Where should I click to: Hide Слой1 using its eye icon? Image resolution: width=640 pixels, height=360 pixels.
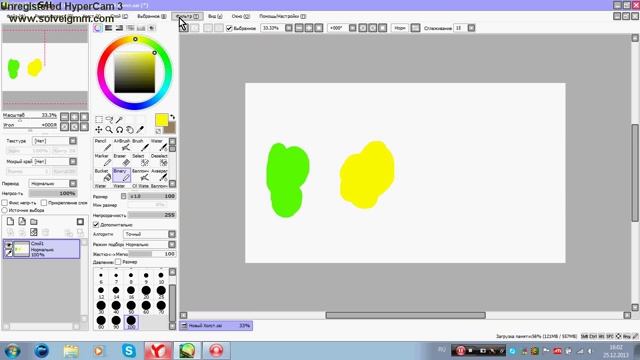[x=9, y=245]
